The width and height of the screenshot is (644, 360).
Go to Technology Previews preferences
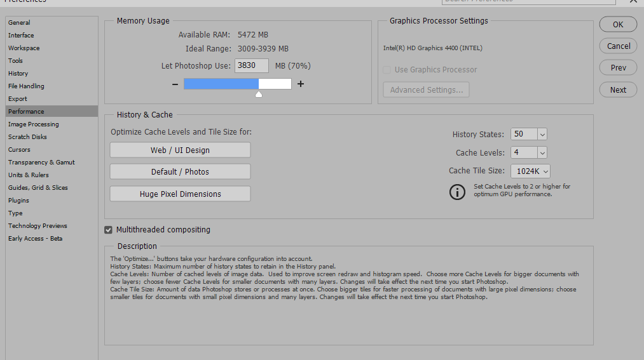pos(51,226)
